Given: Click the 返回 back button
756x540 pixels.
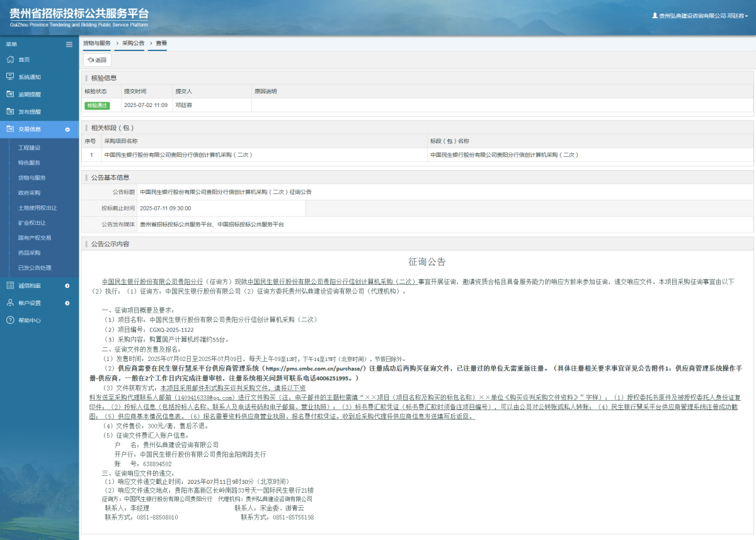Looking at the screenshot, I should click(98, 59).
